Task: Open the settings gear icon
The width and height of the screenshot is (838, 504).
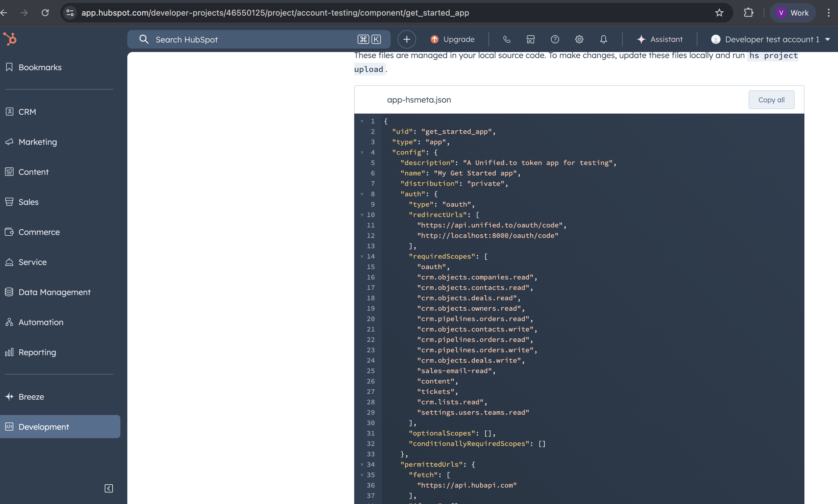Action: click(579, 39)
